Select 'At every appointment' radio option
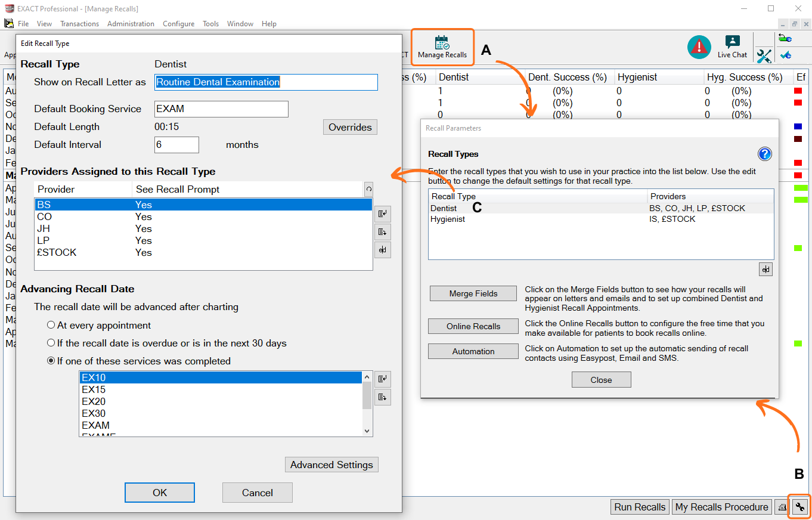812x520 pixels. (51, 326)
